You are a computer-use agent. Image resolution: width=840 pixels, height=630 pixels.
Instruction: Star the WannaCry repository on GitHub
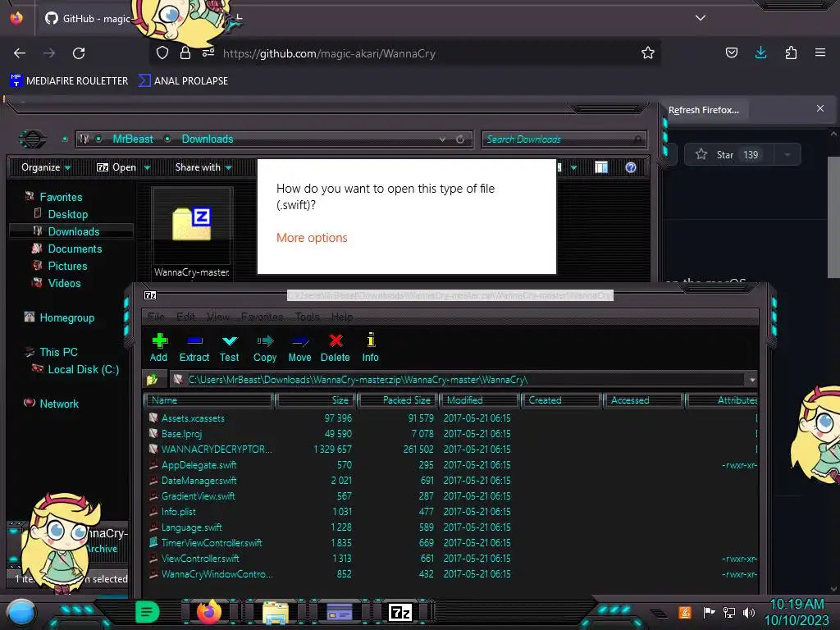(x=728, y=155)
